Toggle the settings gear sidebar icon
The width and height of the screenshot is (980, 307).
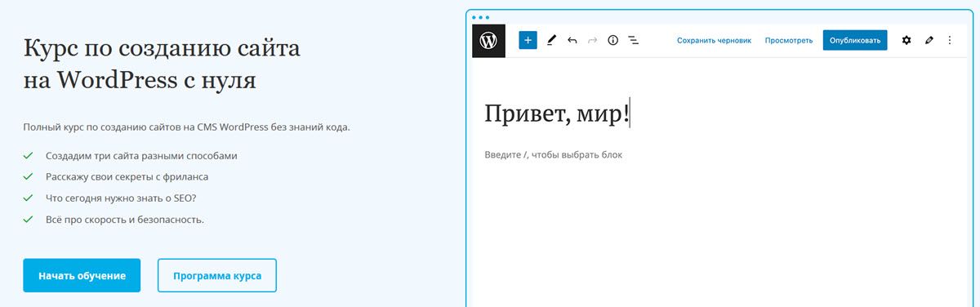tap(906, 40)
